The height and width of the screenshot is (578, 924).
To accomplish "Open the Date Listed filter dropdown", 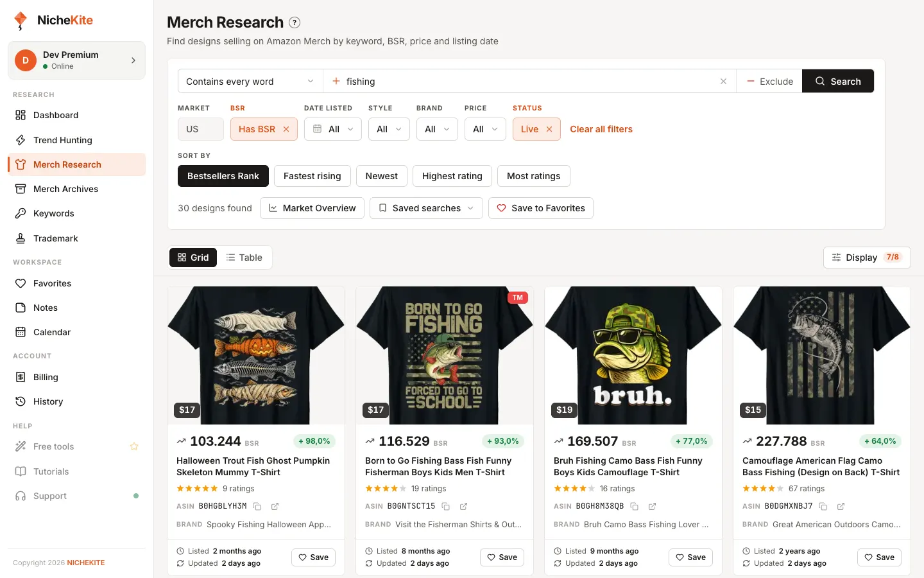I will pyautogui.click(x=333, y=129).
